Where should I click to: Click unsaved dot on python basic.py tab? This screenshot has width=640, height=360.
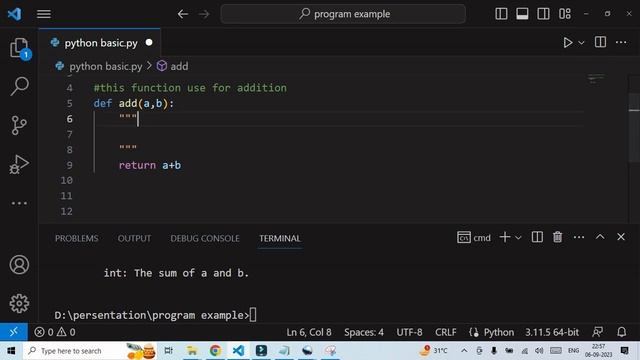(x=149, y=42)
